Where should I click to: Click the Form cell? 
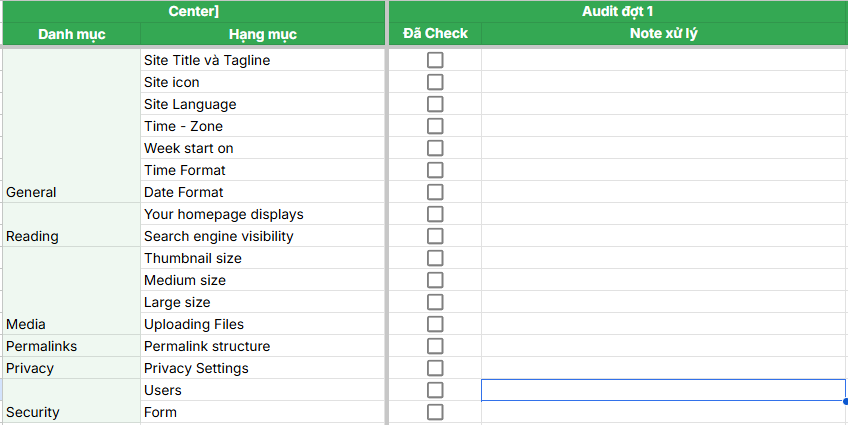(x=262, y=412)
